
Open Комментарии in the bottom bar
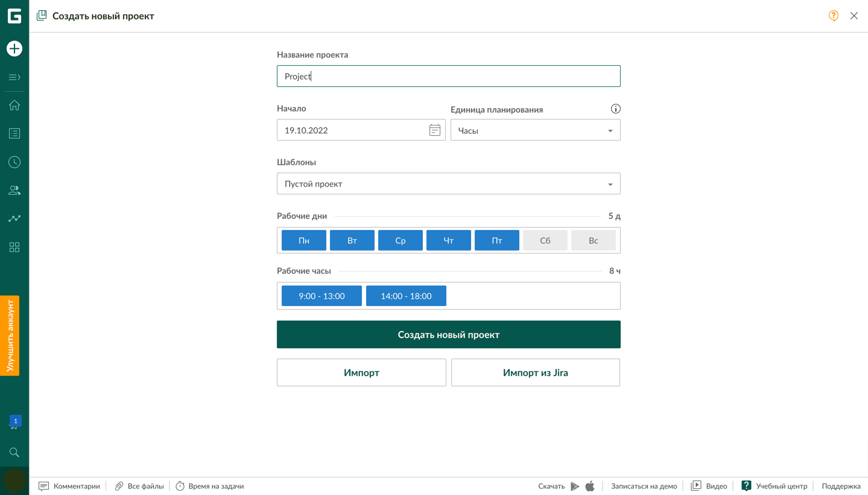pos(77,486)
